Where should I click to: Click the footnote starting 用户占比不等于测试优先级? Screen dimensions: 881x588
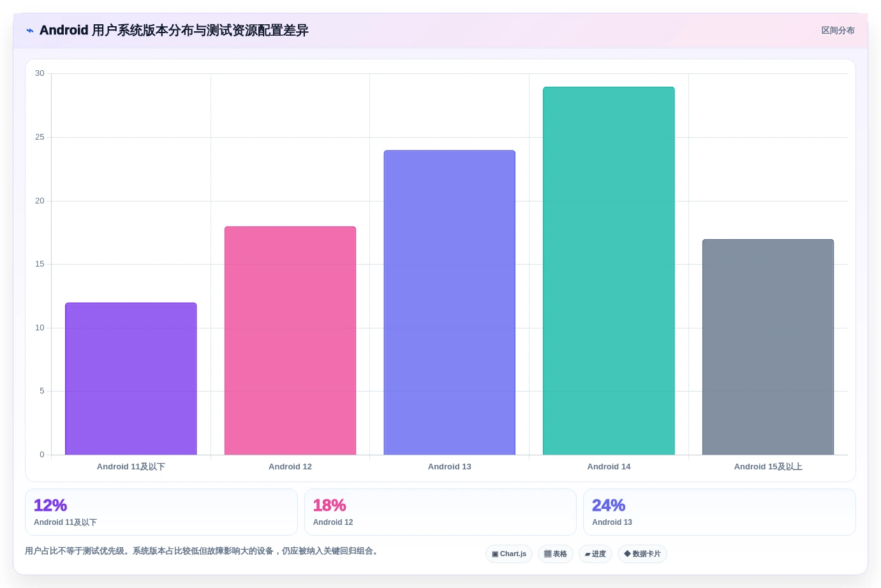click(203, 551)
